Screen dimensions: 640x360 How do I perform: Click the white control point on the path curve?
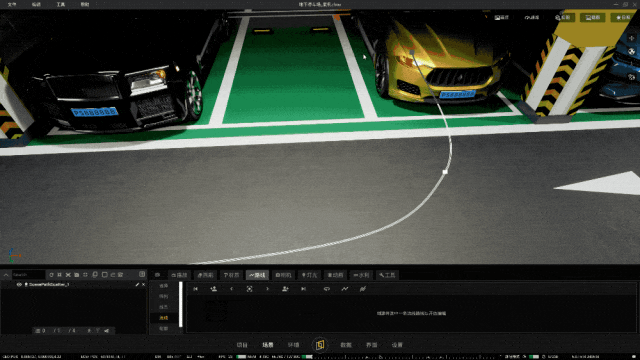point(445,172)
